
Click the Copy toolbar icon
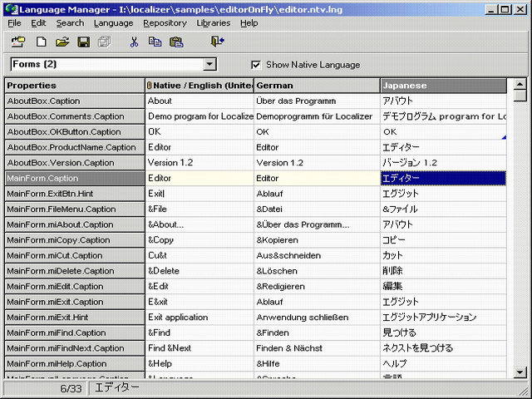155,42
